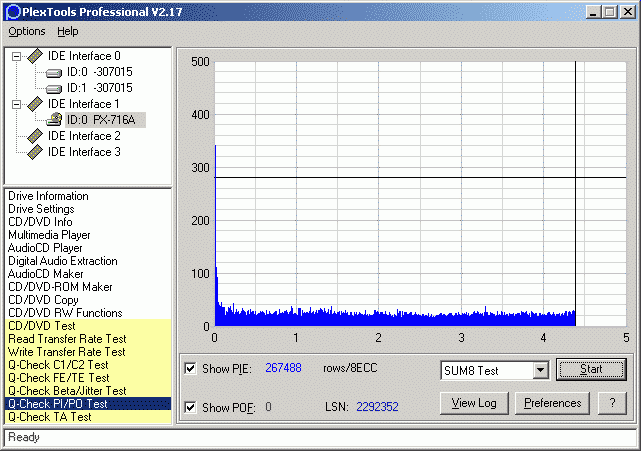Screen dimensions: 641x451
Task: Select CD/DVD Test entry
Action: click(x=87, y=326)
